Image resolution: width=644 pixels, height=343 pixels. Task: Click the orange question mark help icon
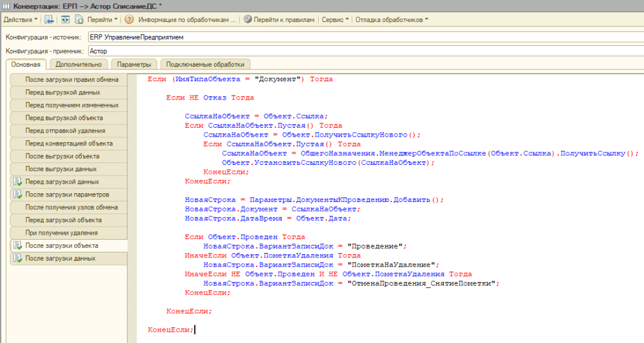[129, 20]
